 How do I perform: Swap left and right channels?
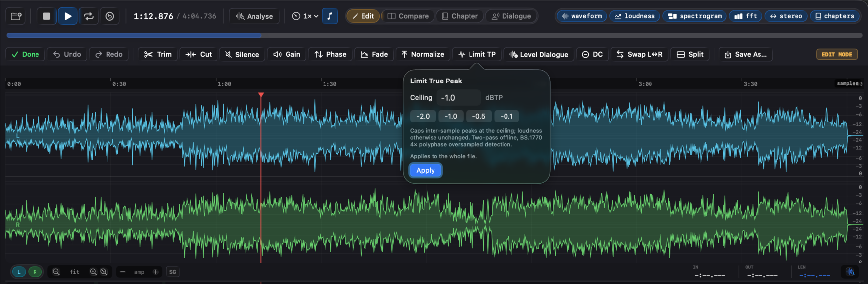(x=640, y=54)
